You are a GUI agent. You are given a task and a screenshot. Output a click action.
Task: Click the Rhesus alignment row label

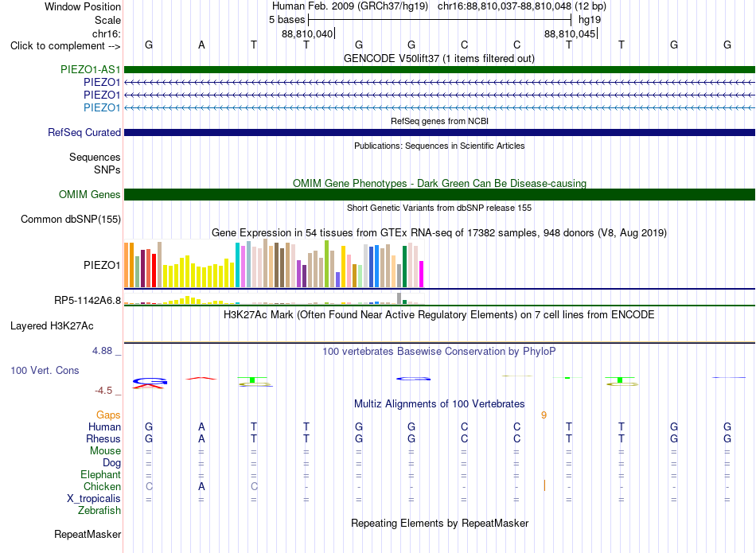(103, 438)
